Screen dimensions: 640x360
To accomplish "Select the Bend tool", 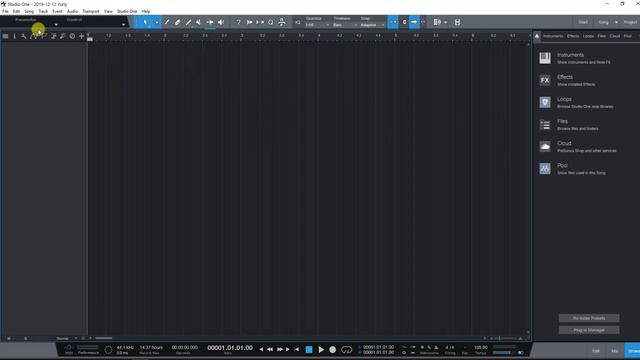I will (210, 22).
